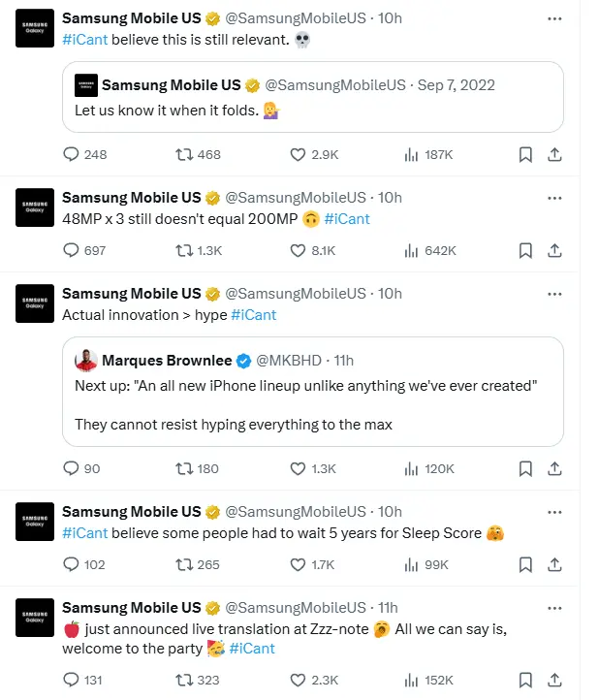View analytics of live translation tweet
This screenshot has height=700, width=599.
[x=410, y=680]
